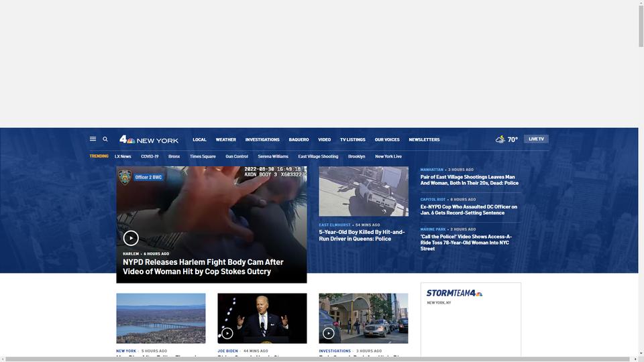Click the Harlem category tag
The width and height of the screenshot is (644, 362).
tap(131, 253)
